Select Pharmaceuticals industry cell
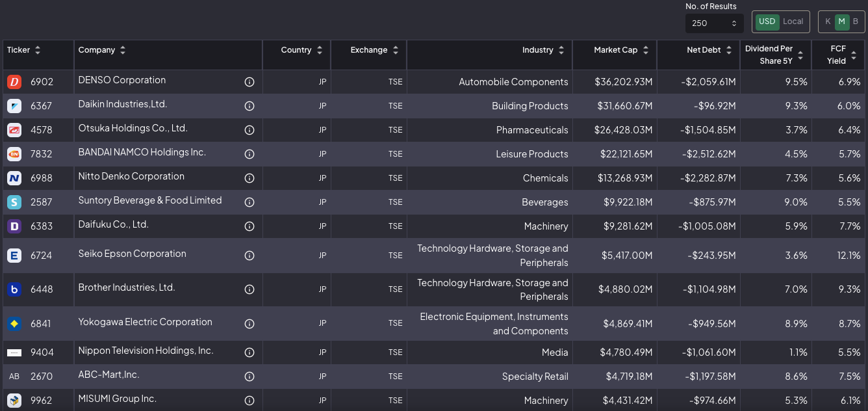This screenshot has width=868, height=411. [x=532, y=130]
